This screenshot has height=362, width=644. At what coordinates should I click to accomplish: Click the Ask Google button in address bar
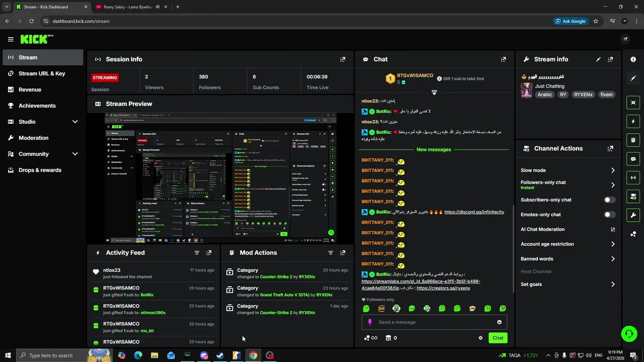(571, 21)
